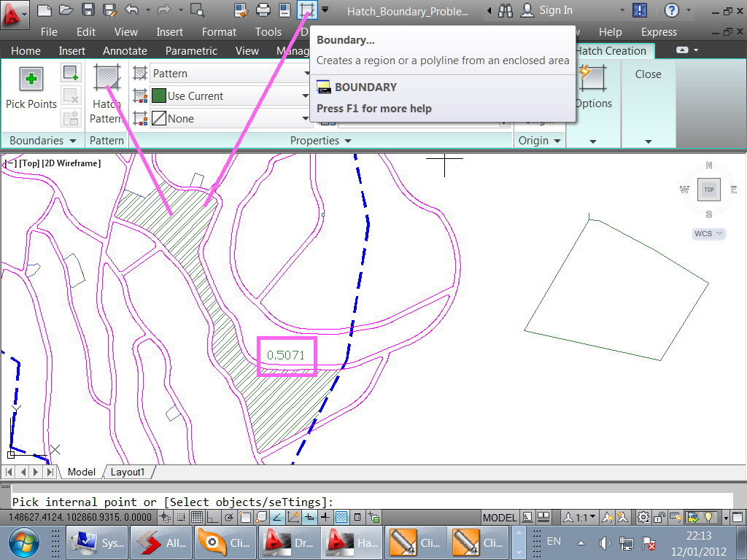Click the [2D Wireframe] visual style label
The image size is (747, 560).
pos(71,163)
